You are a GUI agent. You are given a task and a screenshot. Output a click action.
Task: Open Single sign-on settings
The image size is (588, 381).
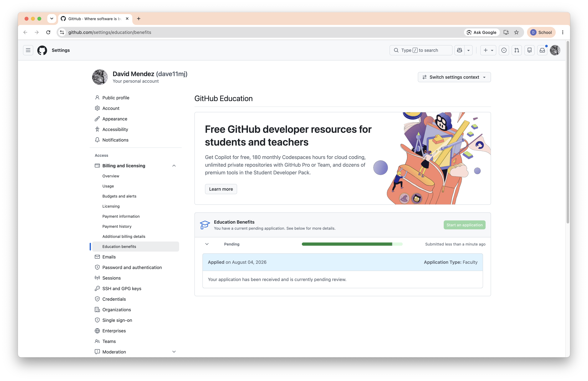[x=136, y=320]
